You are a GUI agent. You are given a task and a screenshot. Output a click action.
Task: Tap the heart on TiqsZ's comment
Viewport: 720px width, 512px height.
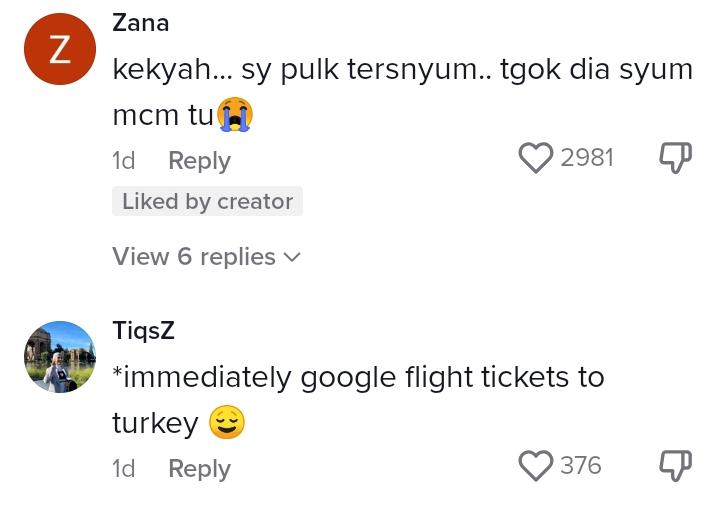pyautogui.click(x=536, y=466)
